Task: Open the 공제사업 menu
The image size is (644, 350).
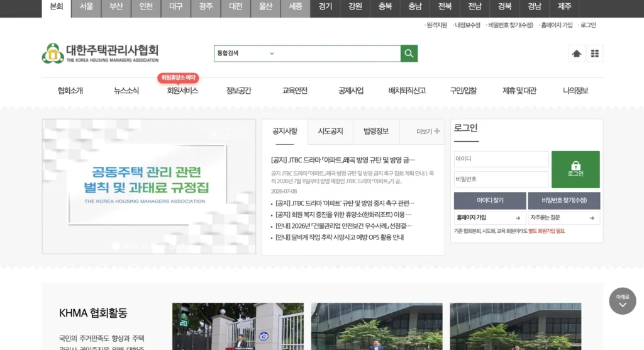Action: click(x=351, y=91)
